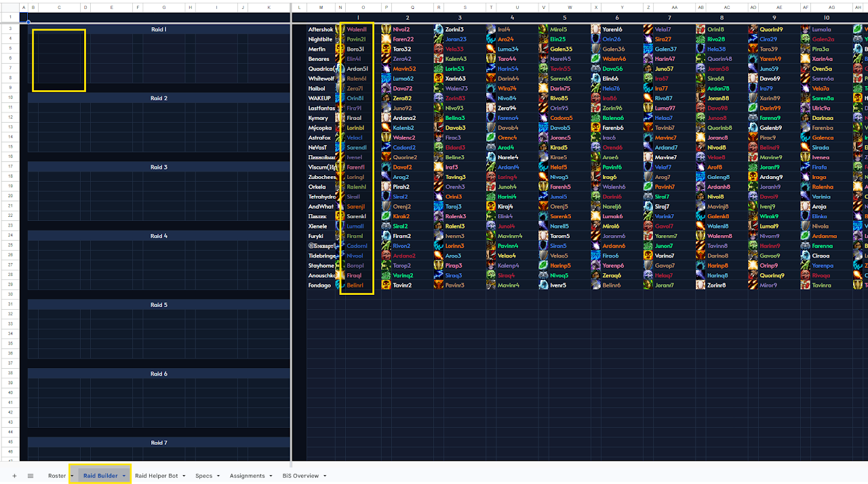This screenshot has height=484, width=868.
Task: Click the spec icon beside Tavinr2
Action: click(x=387, y=285)
